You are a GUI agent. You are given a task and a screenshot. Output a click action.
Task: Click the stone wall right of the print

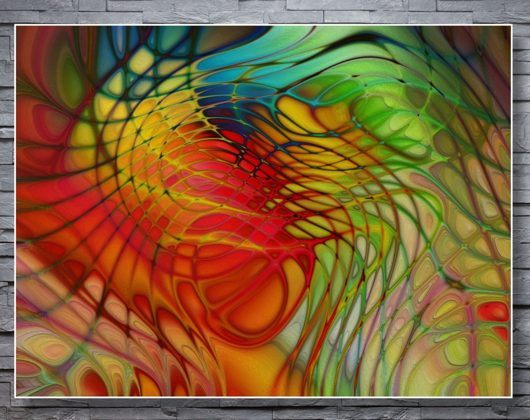pos(521,209)
